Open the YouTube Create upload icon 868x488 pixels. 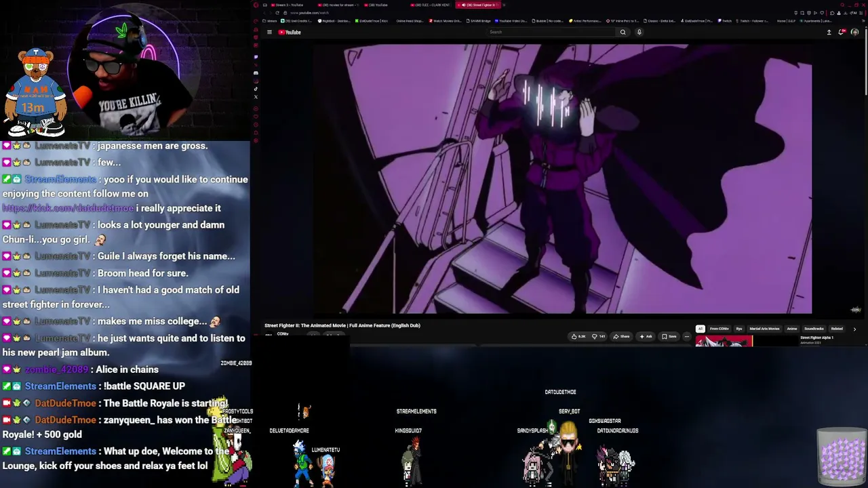pos(829,32)
